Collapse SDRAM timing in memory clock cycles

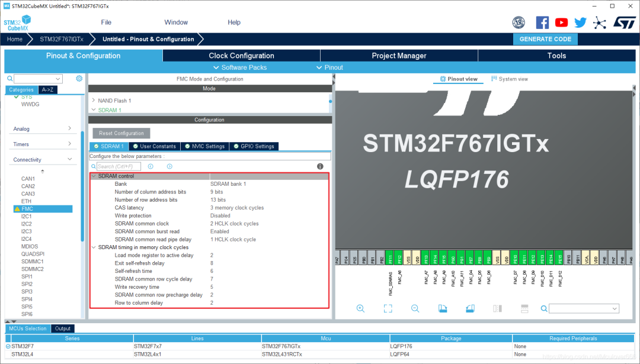point(94,247)
